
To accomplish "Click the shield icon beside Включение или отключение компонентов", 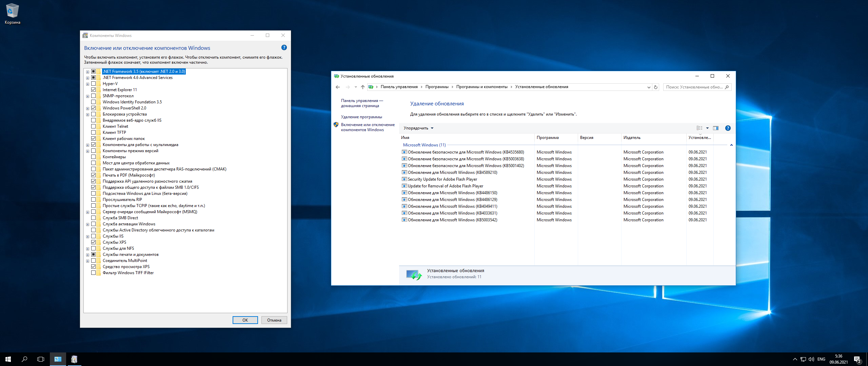I will point(336,125).
